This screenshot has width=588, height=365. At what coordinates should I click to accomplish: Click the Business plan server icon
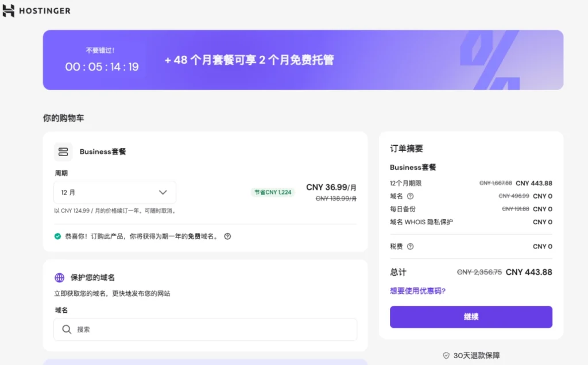click(x=63, y=152)
